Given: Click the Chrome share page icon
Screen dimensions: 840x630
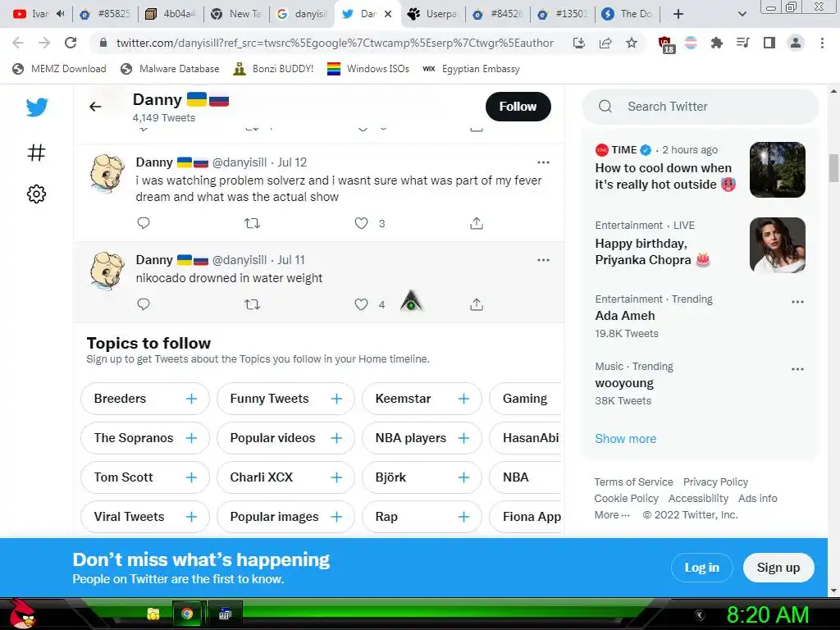Looking at the screenshot, I should [605, 43].
